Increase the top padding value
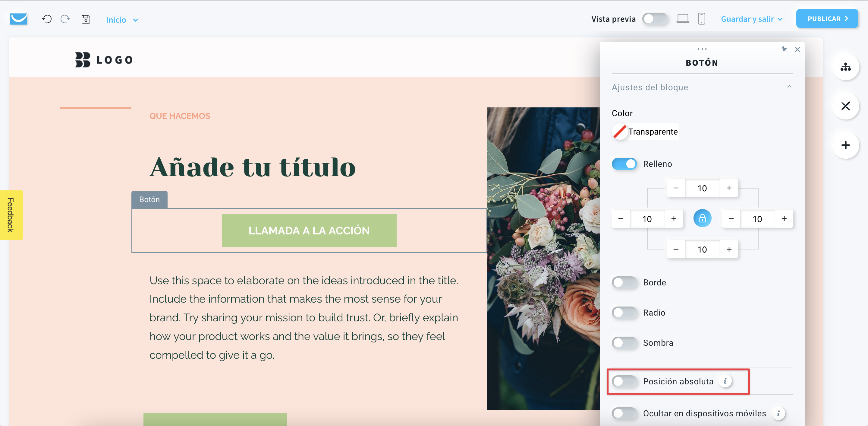Viewport: 868px width, 426px height. 729,188
